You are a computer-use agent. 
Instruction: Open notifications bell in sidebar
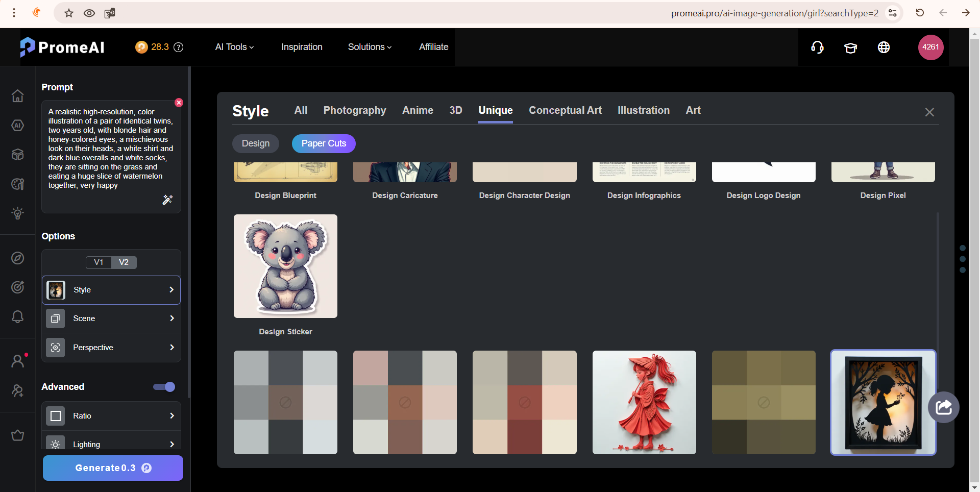click(18, 316)
